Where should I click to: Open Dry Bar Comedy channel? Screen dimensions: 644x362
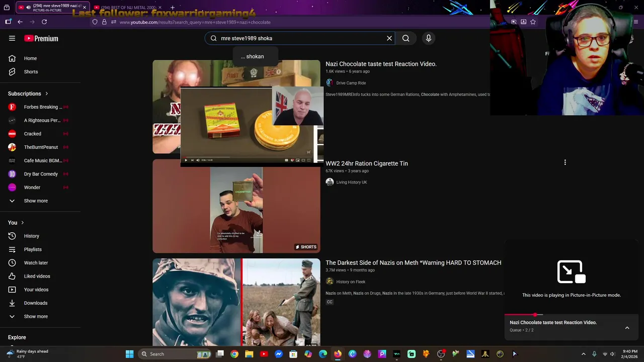40,174
